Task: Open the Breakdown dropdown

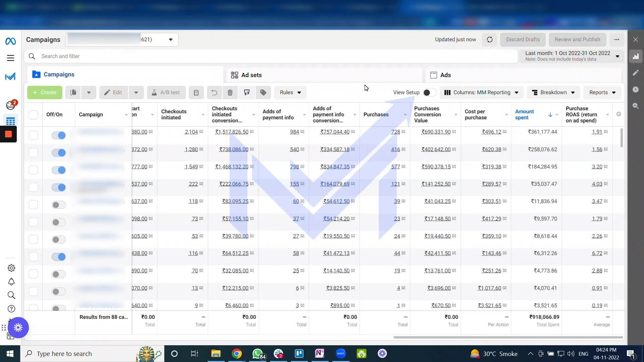Action: [x=553, y=93]
